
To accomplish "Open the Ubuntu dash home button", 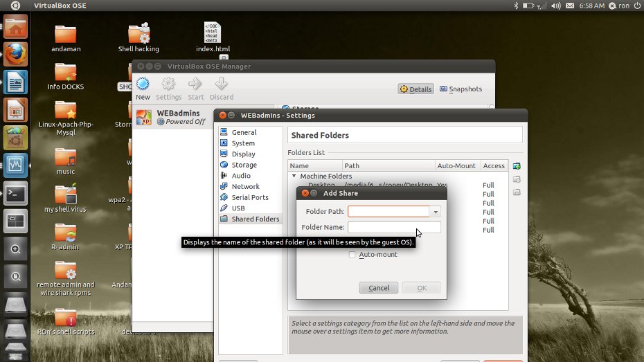I will [x=16, y=6].
